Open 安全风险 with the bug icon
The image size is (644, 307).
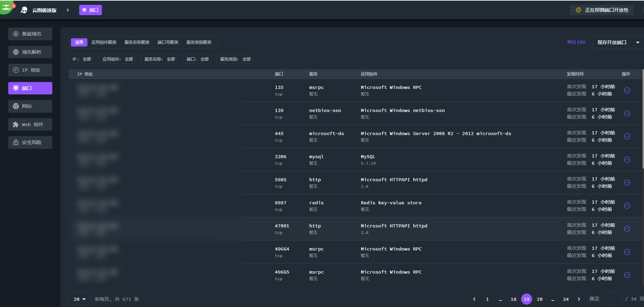30,142
